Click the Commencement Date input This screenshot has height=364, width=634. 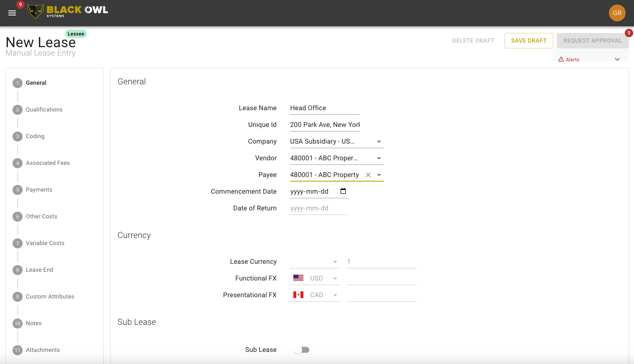coord(318,192)
